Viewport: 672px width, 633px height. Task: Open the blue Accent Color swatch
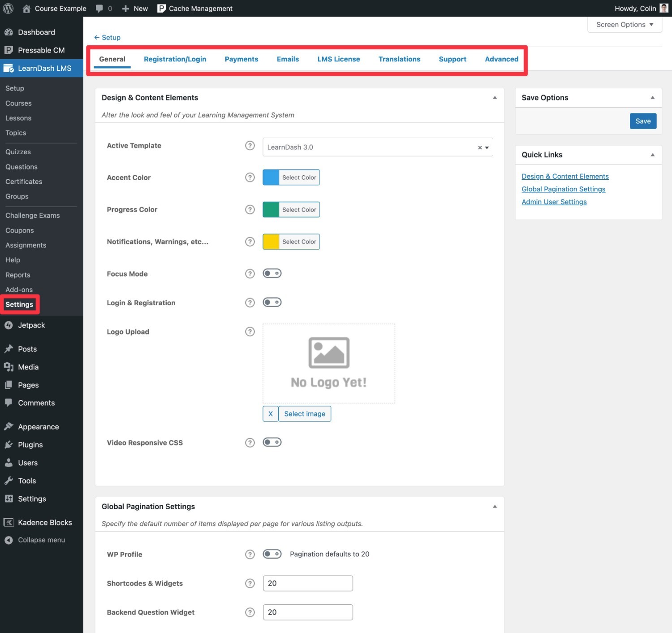[271, 178]
